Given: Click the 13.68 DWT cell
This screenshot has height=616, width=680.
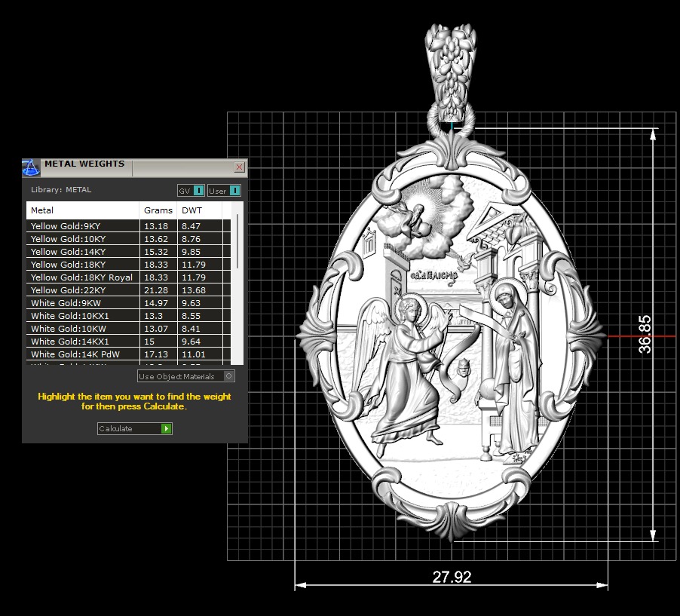Looking at the screenshot, I should 200,290.
